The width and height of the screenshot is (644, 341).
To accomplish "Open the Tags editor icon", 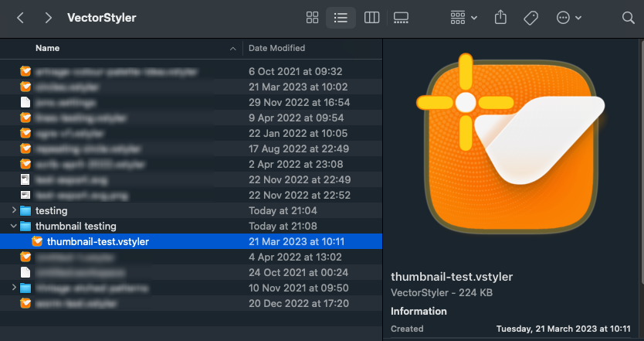I will [x=530, y=17].
